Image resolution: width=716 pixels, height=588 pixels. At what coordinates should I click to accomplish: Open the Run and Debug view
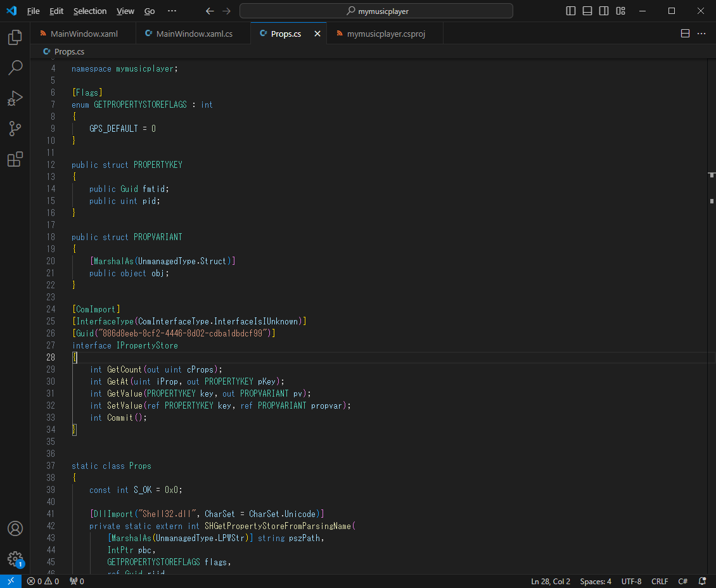coord(15,98)
